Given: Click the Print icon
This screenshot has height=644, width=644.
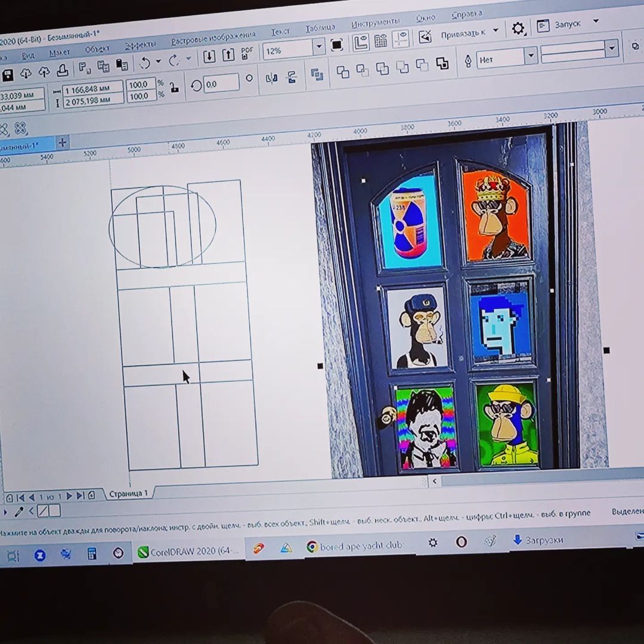Looking at the screenshot, I should click(62, 70).
